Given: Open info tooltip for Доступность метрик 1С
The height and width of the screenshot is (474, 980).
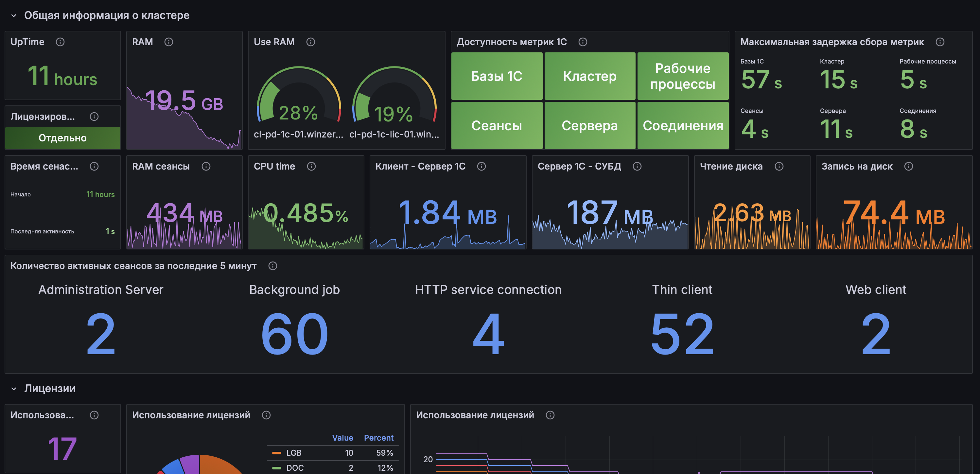Looking at the screenshot, I should click(x=583, y=42).
